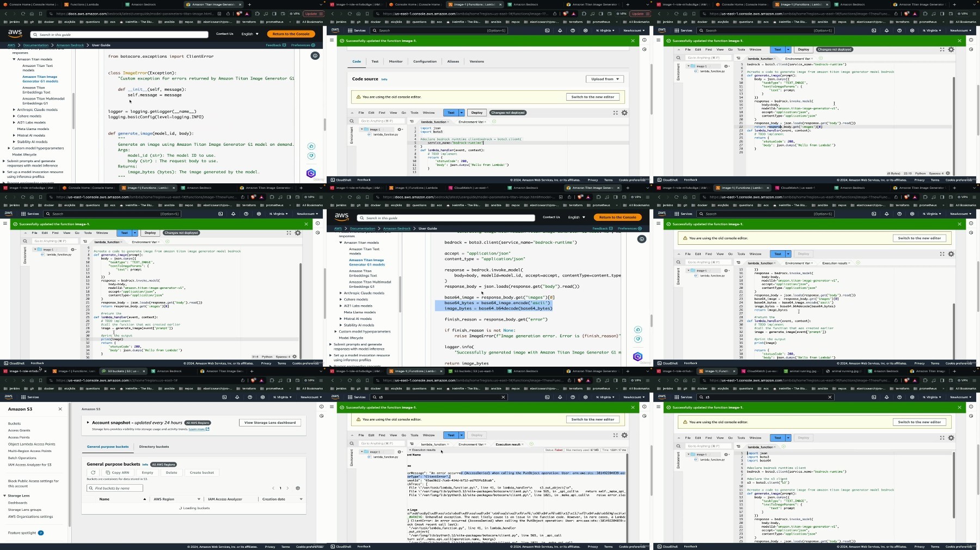Switch to the Configuration tab
The width and height of the screenshot is (980, 550).
click(425, 61)
